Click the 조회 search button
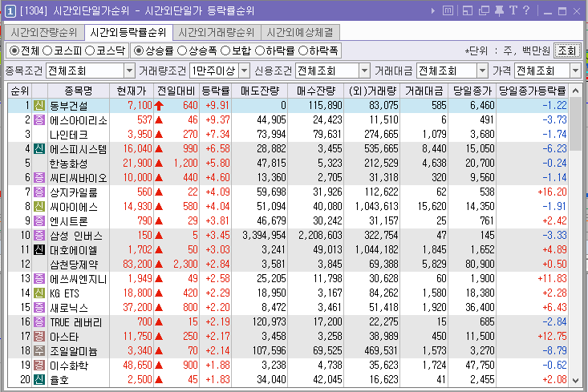Viewport: 588px width, 392px height. [x=567, y=51]
